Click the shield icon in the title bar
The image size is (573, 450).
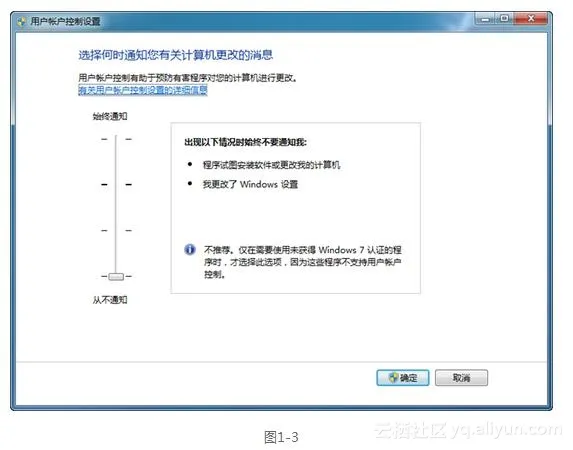[22, 21]
